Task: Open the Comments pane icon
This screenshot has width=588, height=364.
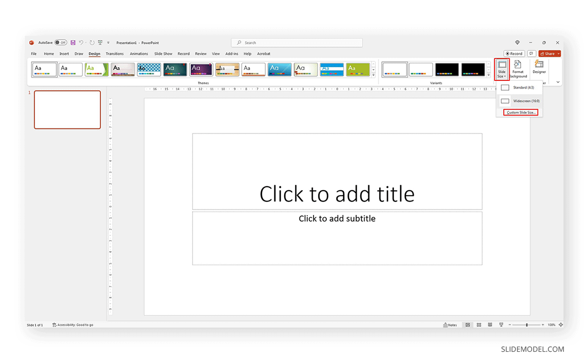Action: (532, 54)
